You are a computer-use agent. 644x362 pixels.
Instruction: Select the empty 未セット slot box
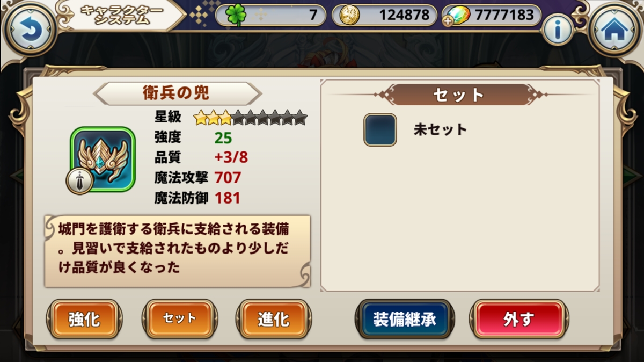[x=380, y=129]
